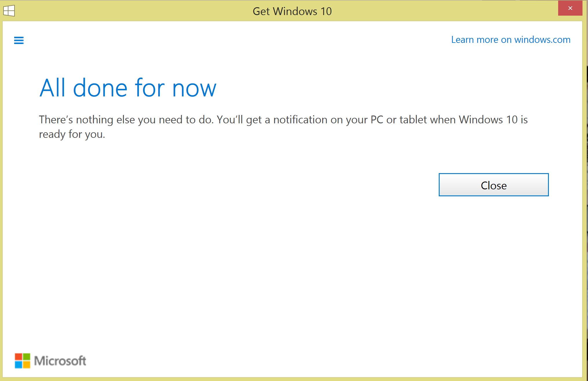Click the Windows logo in the title bar

click(9, 11)
